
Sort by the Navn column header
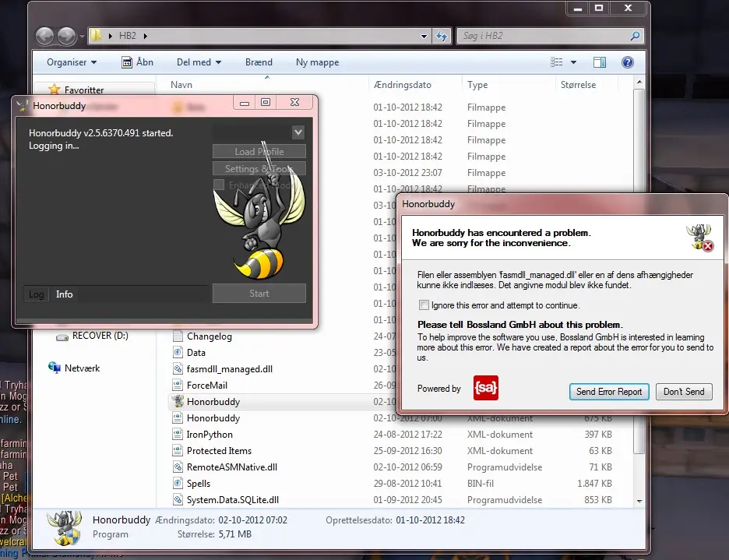pos(181,85)
